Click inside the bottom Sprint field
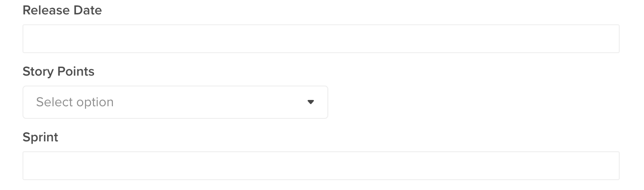The height and width of the screenshot is (190, 644). point(321,166)
